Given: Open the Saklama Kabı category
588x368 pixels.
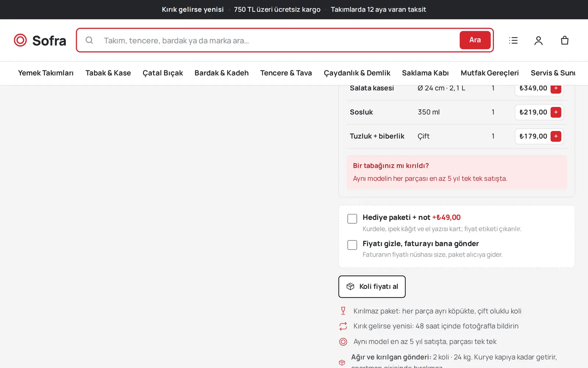Looking at the screenshot, I should click(x=425, y=73).
